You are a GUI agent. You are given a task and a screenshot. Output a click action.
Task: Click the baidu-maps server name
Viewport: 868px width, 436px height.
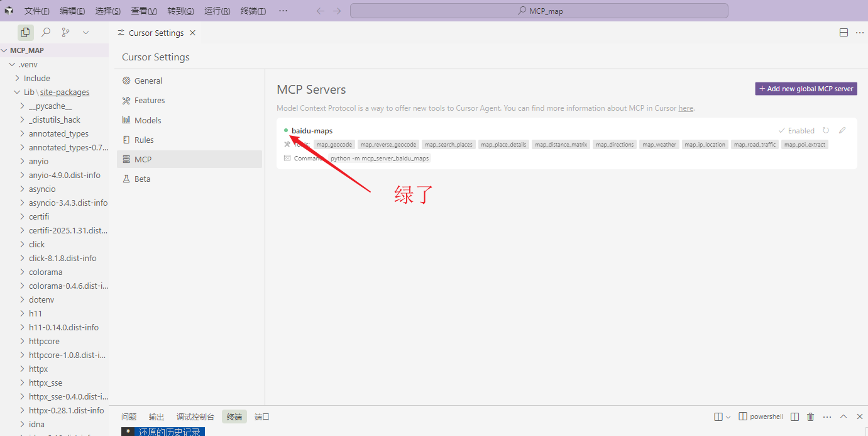point(312,131)
